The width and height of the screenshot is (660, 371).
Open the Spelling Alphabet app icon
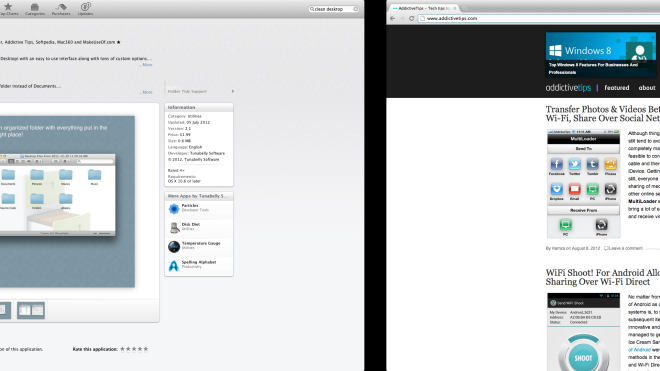[x=174, y=265]
